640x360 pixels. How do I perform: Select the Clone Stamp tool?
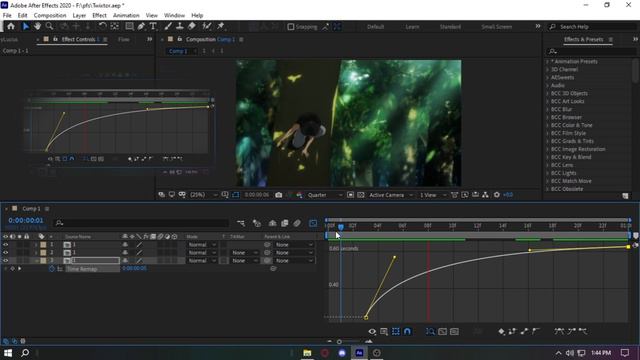point(180,26)
